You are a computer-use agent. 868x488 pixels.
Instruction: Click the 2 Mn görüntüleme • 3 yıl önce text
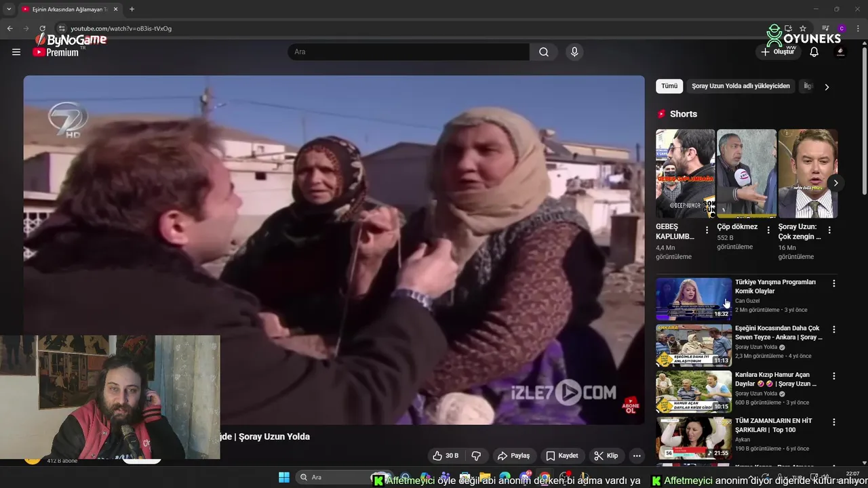[771, 310]
